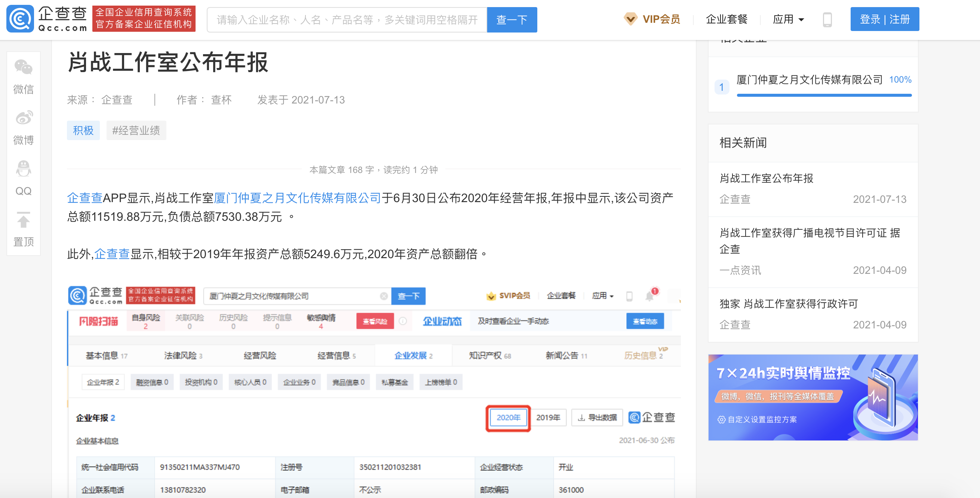Open the mobile phone app icon
The image size is (980, 498).
(827, 19)
